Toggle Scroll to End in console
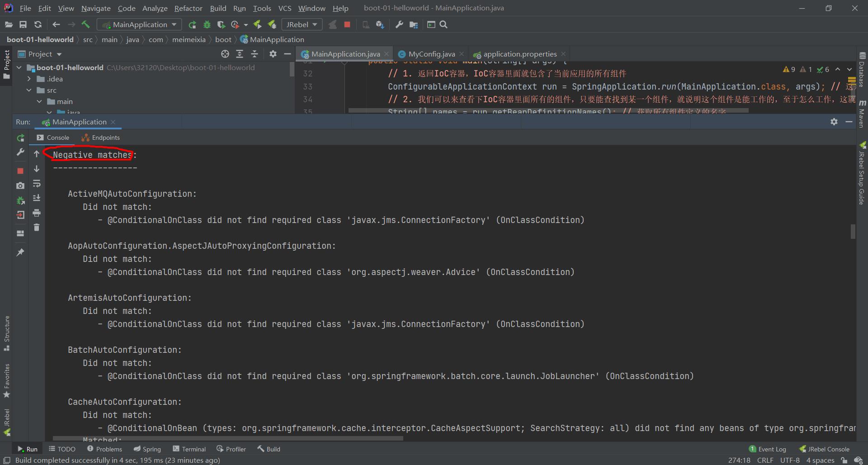 37,198
